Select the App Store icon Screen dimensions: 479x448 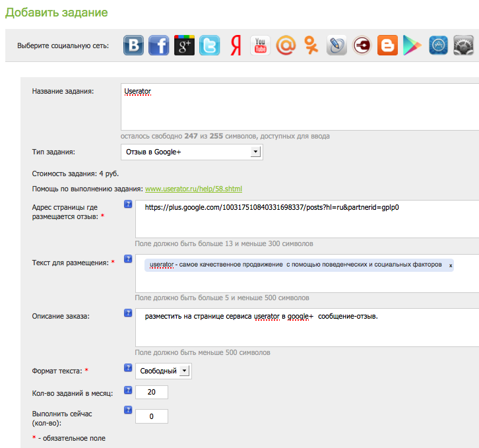438,46
